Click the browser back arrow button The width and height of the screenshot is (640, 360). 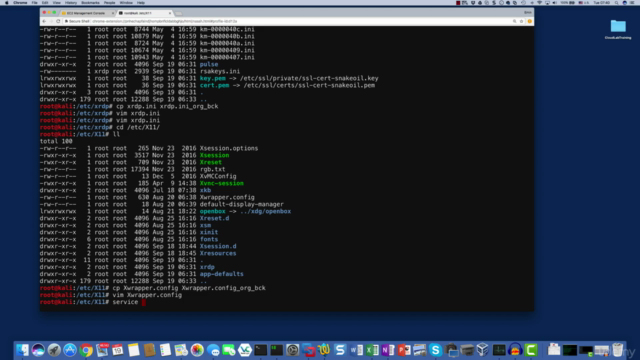(x=44, y=21)
